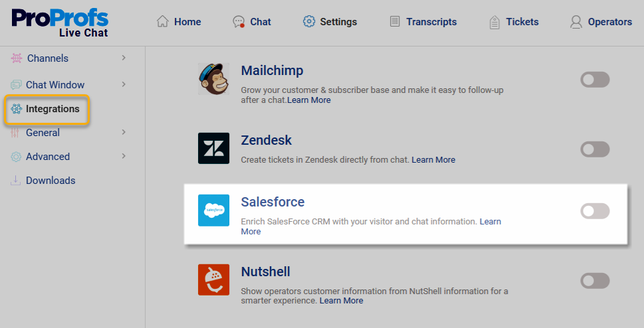Image resolution: width=644 pixels, height=328 pixels.
Task: Enable the Mailchimp integration toggle
Action: coord(595,80)
